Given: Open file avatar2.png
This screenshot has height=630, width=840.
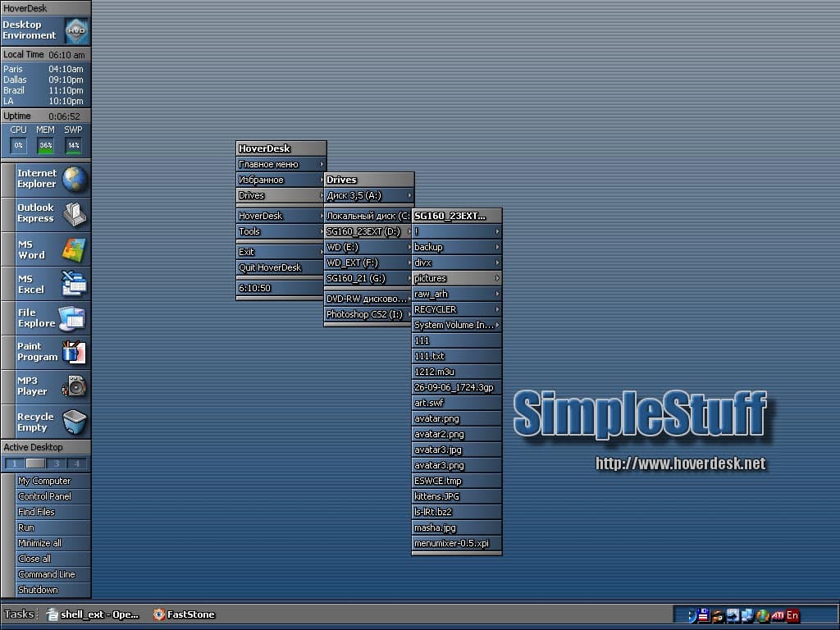Looking at the screenshot, I should [x=456, y=434].
